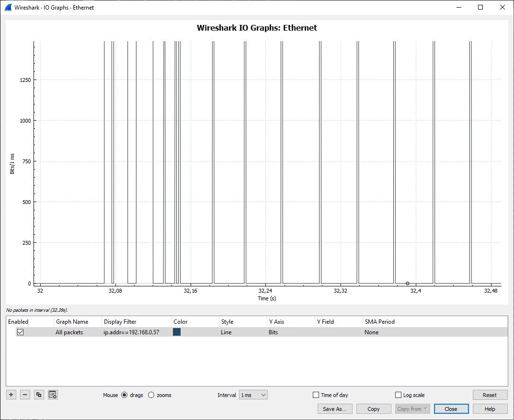Open the Interval dropdown set to 1 ms
Image resolution: width=514 pixels, height=420 pixels.
pos(253,395)
